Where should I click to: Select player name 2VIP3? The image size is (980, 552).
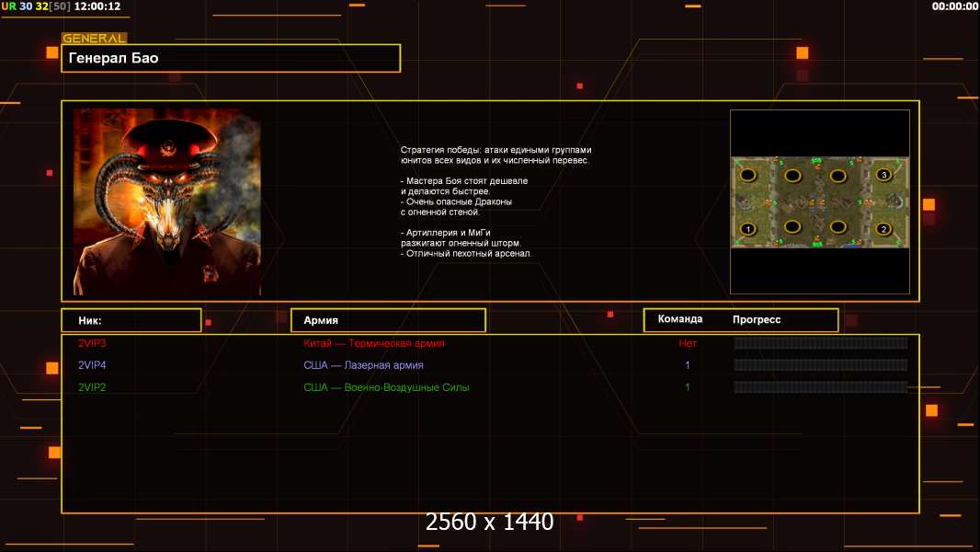92,343
